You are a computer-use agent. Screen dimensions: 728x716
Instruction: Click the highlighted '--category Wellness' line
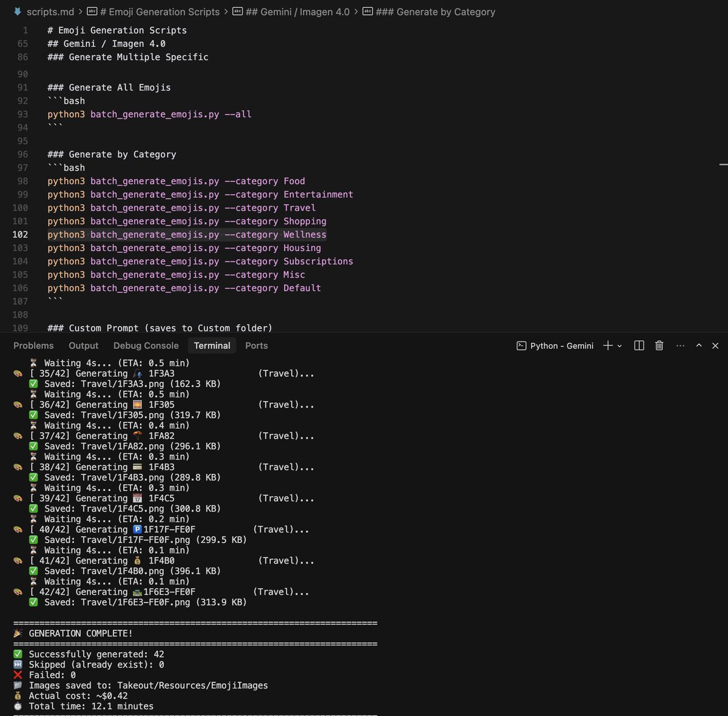tap(187, 235)
